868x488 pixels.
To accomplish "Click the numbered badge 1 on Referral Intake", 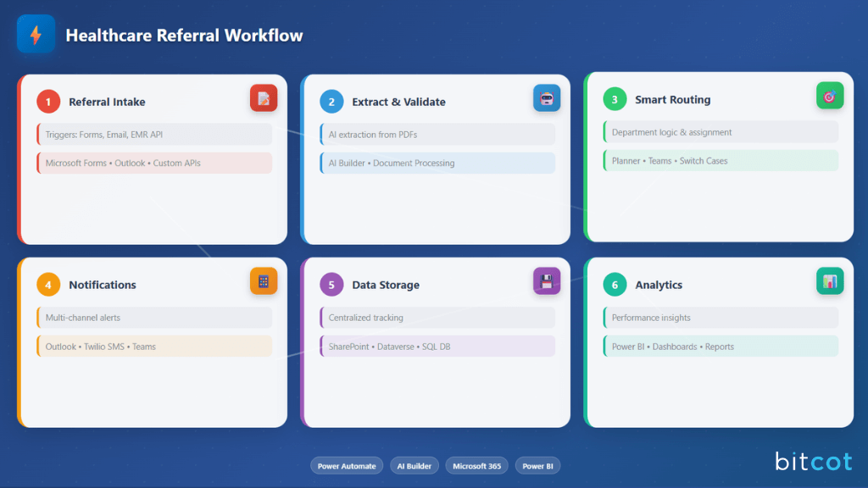I will coord(47,101).
